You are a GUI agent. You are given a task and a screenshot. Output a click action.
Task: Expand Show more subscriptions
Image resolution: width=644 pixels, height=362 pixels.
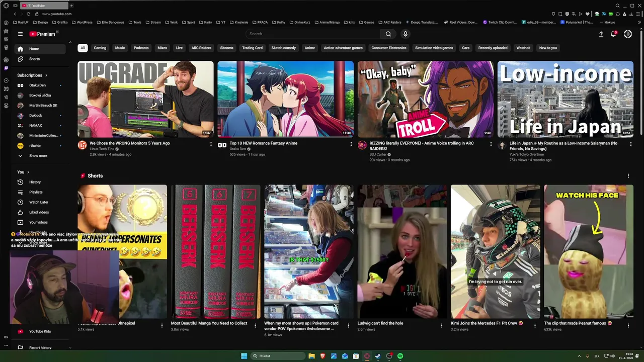[x=40, y=156]
